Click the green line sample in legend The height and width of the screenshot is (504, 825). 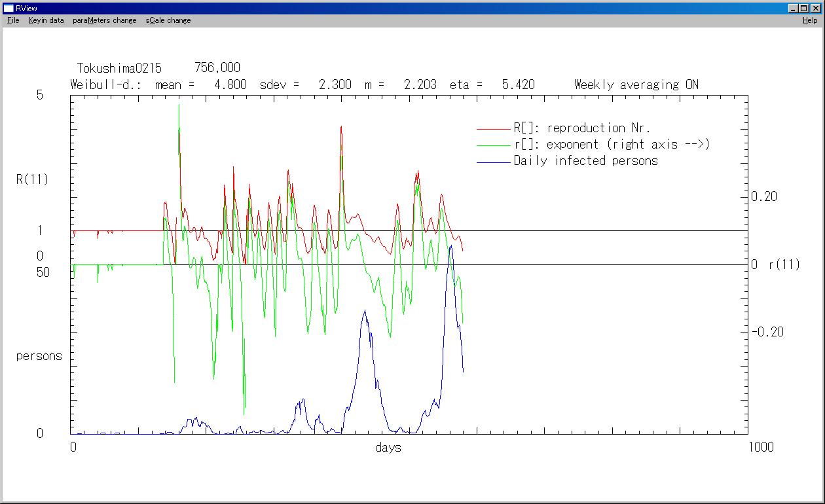click(493, 145)
